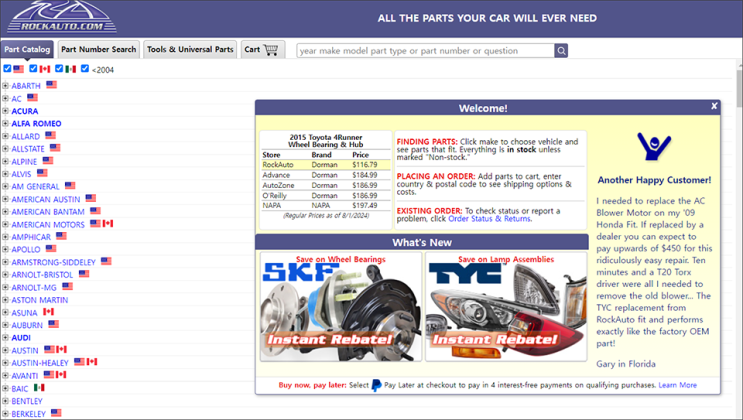
Task: Click the O'Reilly Dorman $186.99 row
Action: tap(326, 195)
